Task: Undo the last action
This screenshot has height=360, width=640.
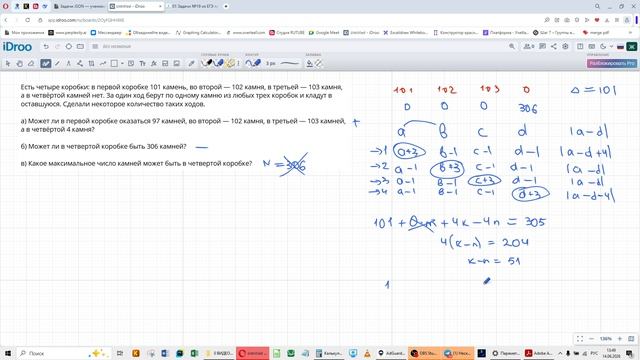Action: coord(46,47)
